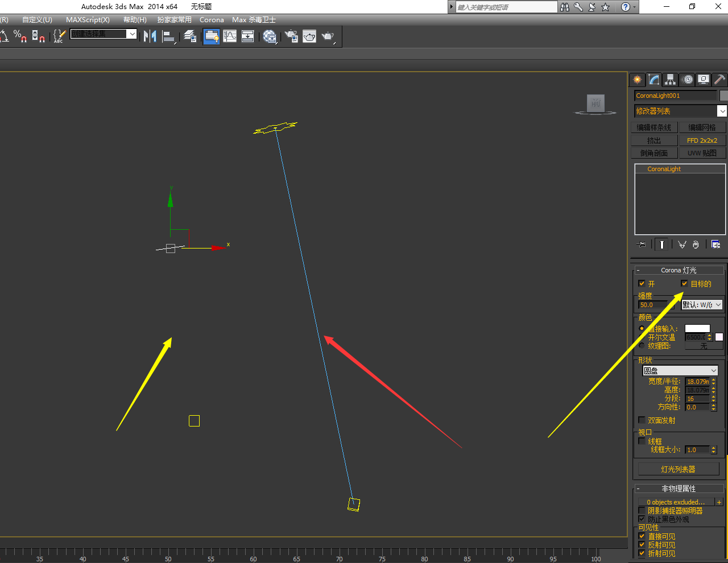Open the Curve Editor icon
The width and height of the screenshot is (728, 563).
tap(230, 36)
